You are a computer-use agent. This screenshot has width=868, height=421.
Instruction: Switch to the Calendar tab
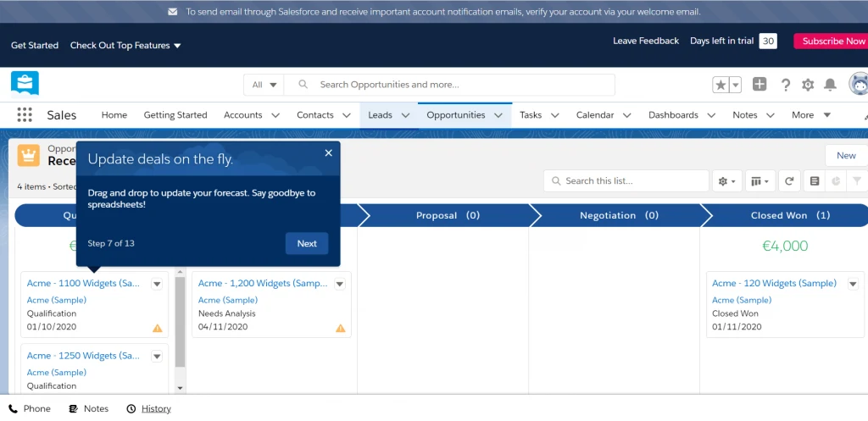(x=595, y=115)
